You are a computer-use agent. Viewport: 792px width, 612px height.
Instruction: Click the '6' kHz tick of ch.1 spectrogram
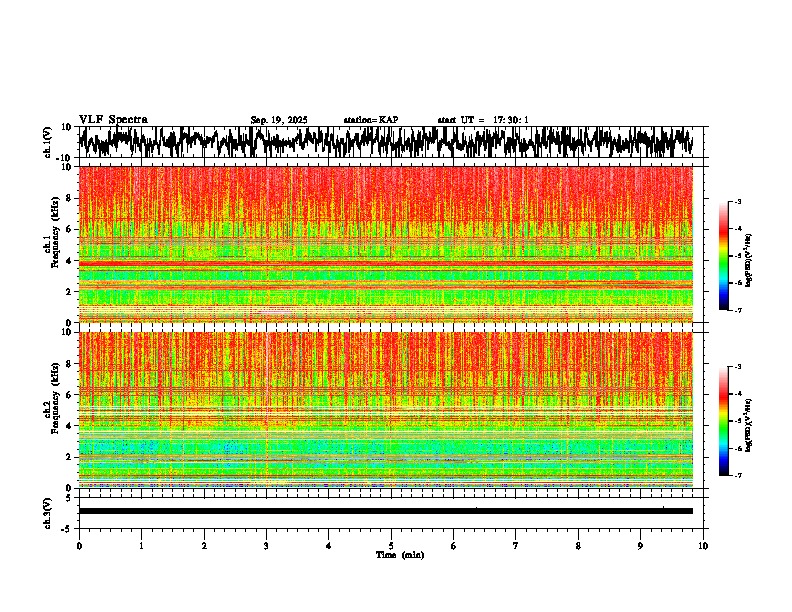click(70, 229)
